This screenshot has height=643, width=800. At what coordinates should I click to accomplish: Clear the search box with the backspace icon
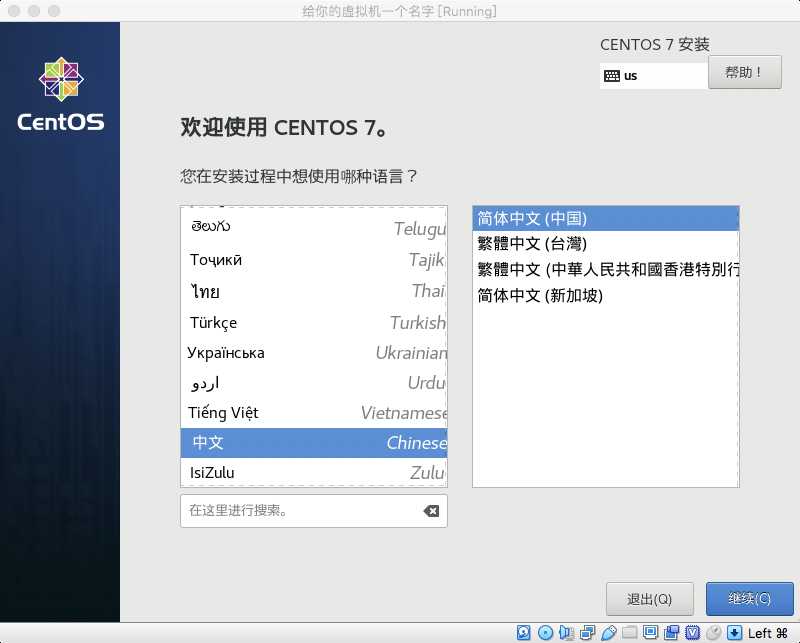click(431, 511)
